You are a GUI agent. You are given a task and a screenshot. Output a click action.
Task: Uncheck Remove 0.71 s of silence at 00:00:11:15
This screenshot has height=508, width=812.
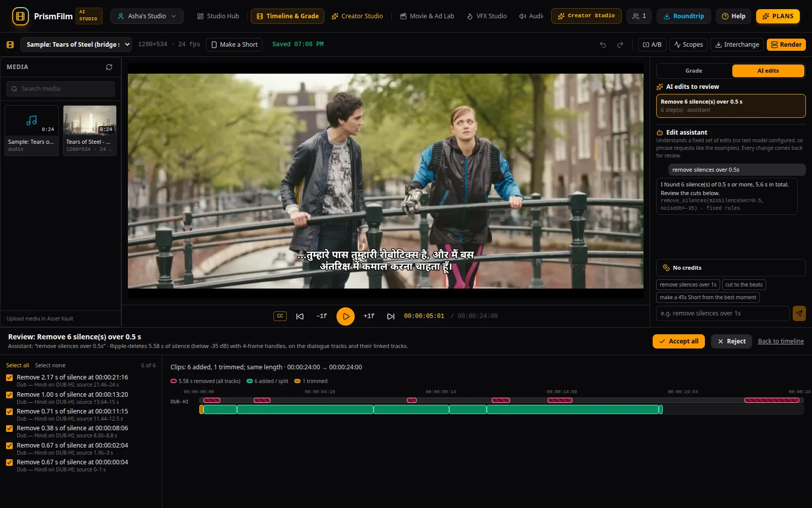(x=9, y=411)
